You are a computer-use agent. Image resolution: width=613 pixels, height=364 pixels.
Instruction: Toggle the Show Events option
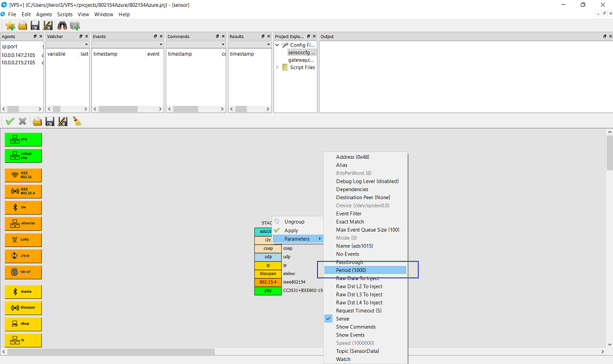350,335
